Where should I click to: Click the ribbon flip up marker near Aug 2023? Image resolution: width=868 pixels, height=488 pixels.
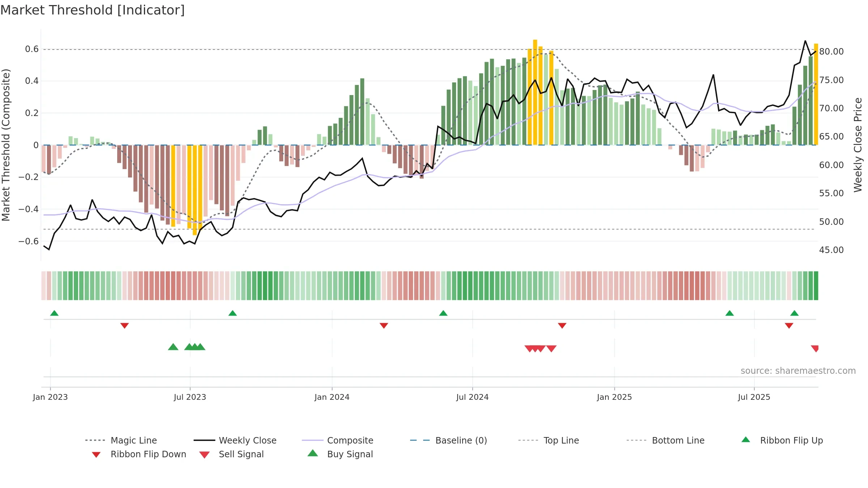click(233, 313)
